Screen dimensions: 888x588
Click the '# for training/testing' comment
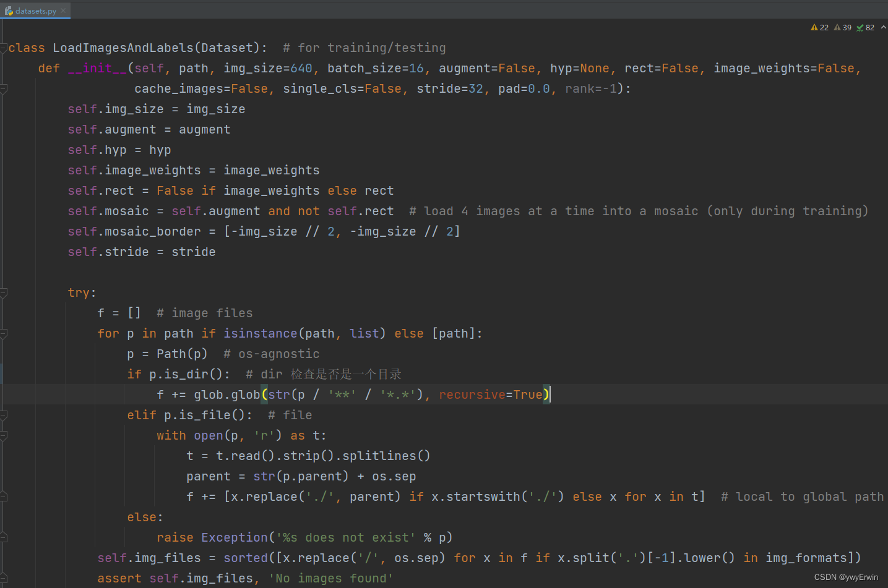pos(364,48)
